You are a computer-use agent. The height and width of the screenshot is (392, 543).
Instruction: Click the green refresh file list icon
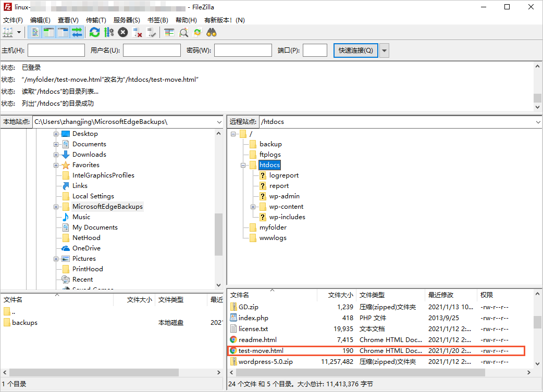coord(94,32)
